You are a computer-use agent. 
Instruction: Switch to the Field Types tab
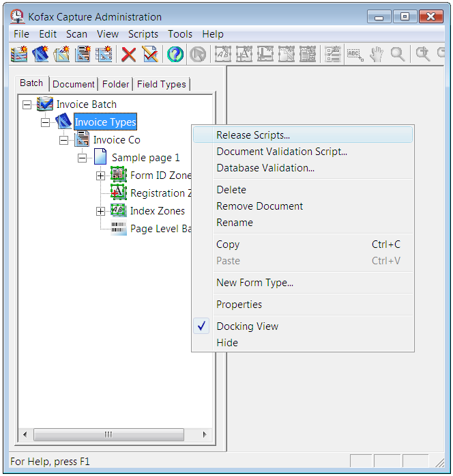tap(161, 84)
